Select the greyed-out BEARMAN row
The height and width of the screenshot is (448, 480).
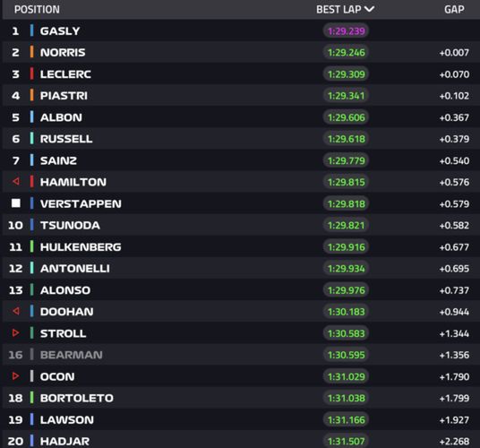point(241,355)
